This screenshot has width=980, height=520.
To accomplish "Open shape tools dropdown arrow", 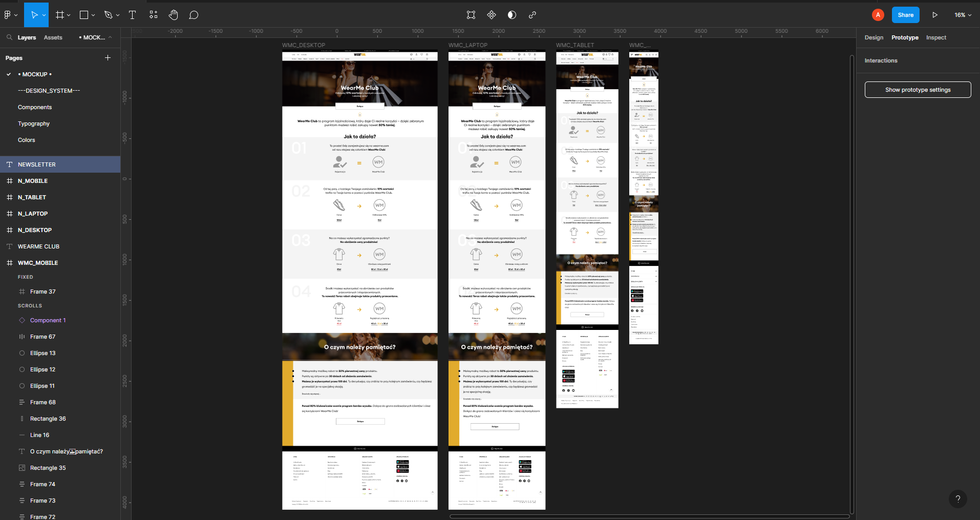I will pyautogui.click(x=93, y=15).
